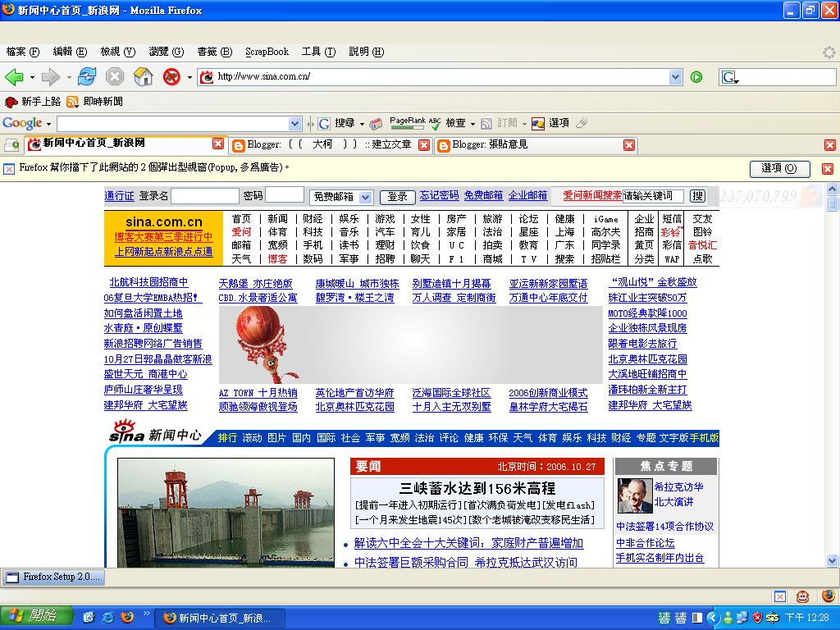
Task: Click the page scrollbar up arrow
Action: pos(832,189)
